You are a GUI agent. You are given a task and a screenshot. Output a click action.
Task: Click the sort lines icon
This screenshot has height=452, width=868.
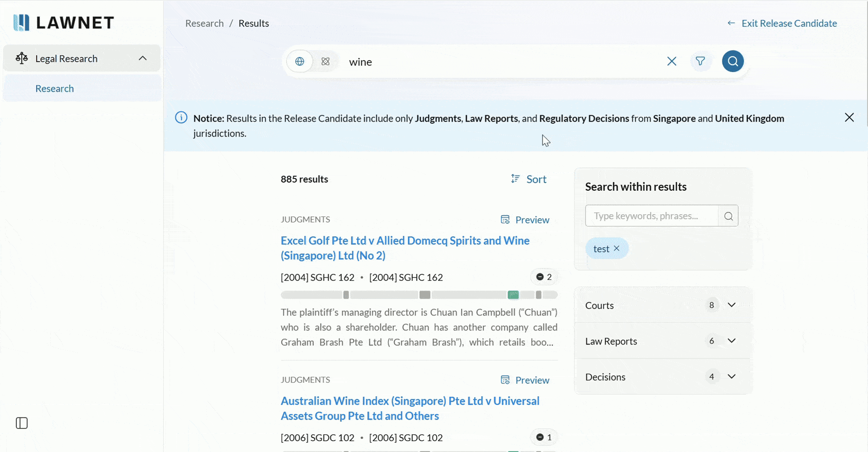click(x=515, y=179)
